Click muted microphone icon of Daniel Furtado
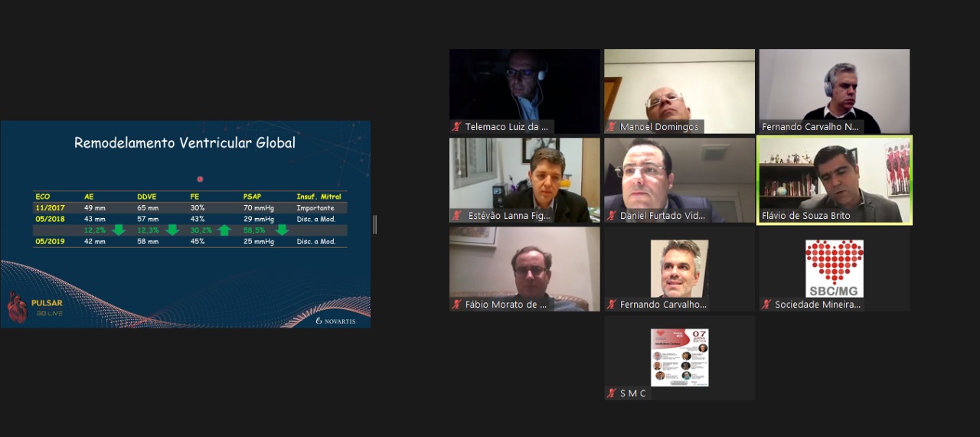 click(612, 216)
